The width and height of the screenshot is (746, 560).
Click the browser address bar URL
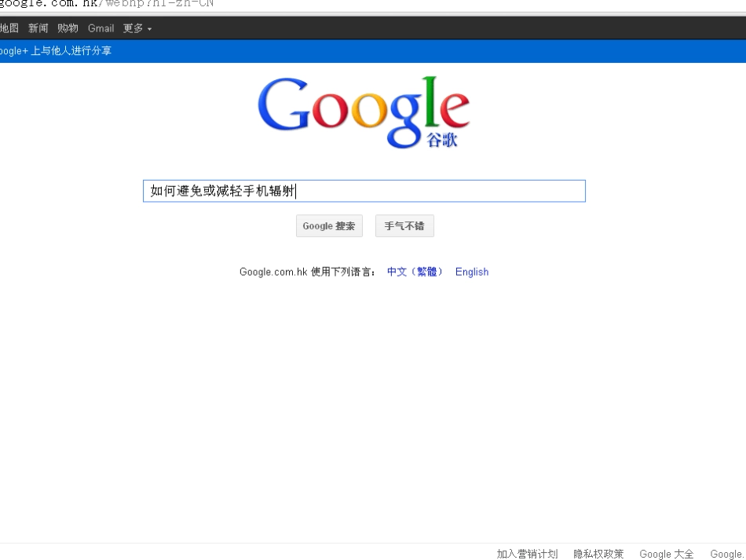pos(107,4)
